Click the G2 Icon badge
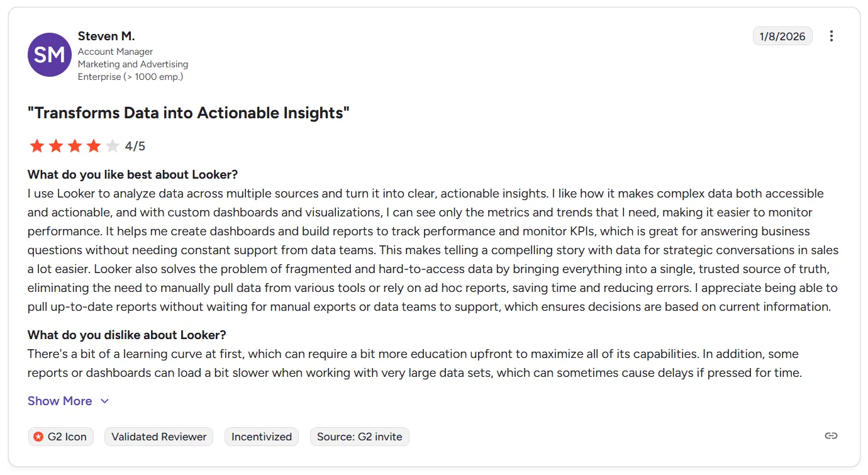Viewport: 868px width, 475px height. tap(61, 437)
